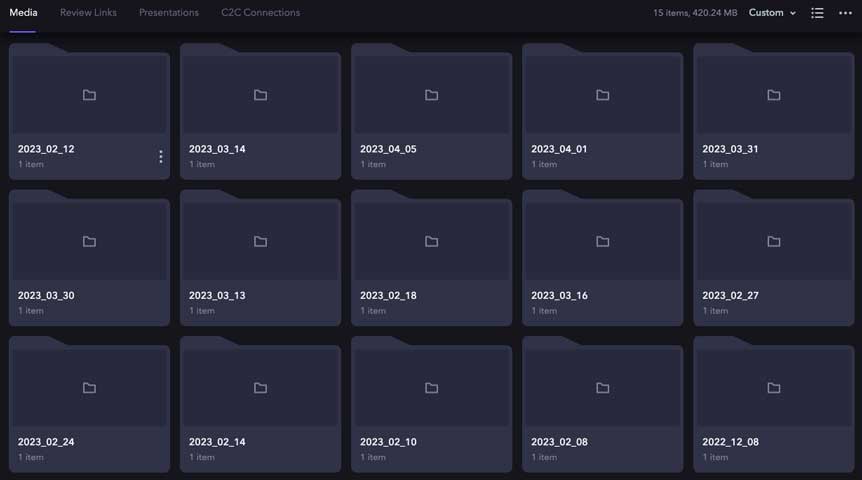Click folder icon of 2023_03_14
The height and width of the screenshot is (480, 862).
(x=260, y=95)
